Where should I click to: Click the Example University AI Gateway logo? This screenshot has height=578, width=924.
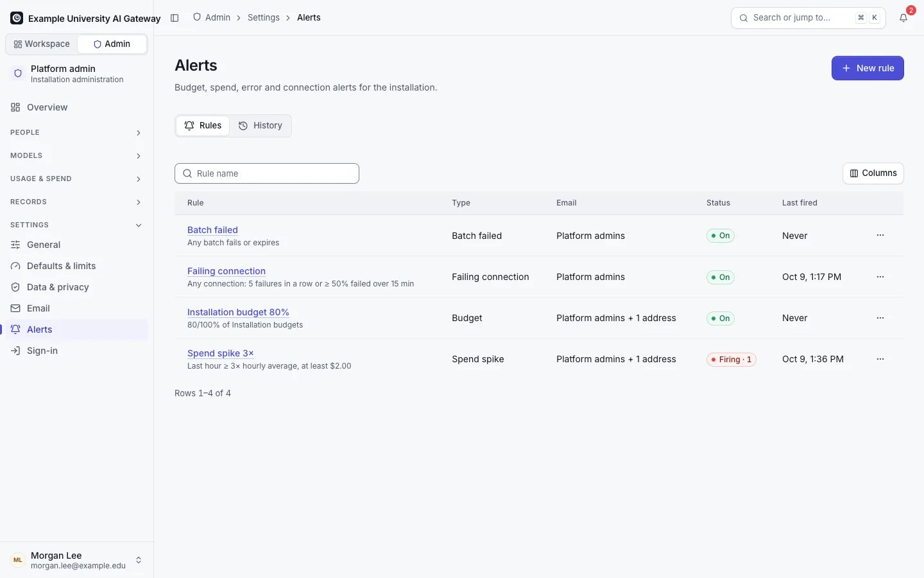17,18
